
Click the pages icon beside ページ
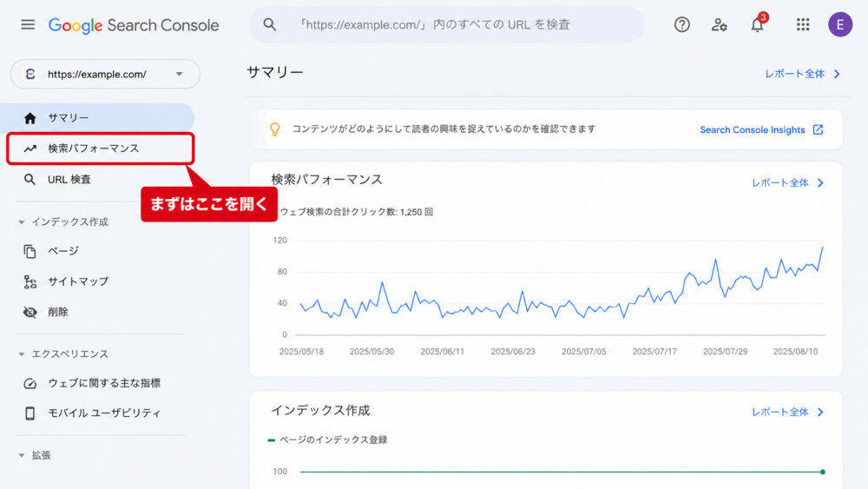30,251
